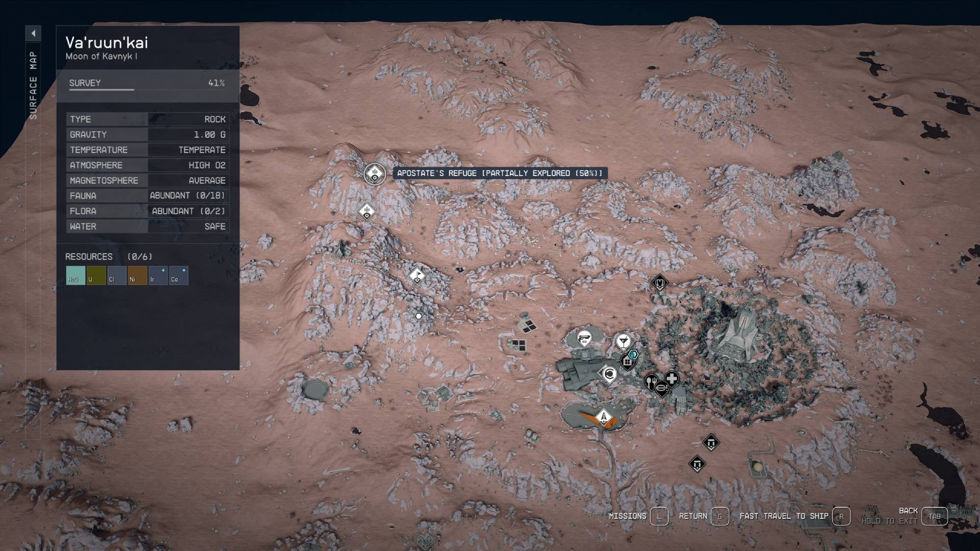Click the compass/navigation icon on map

[610, 373]
